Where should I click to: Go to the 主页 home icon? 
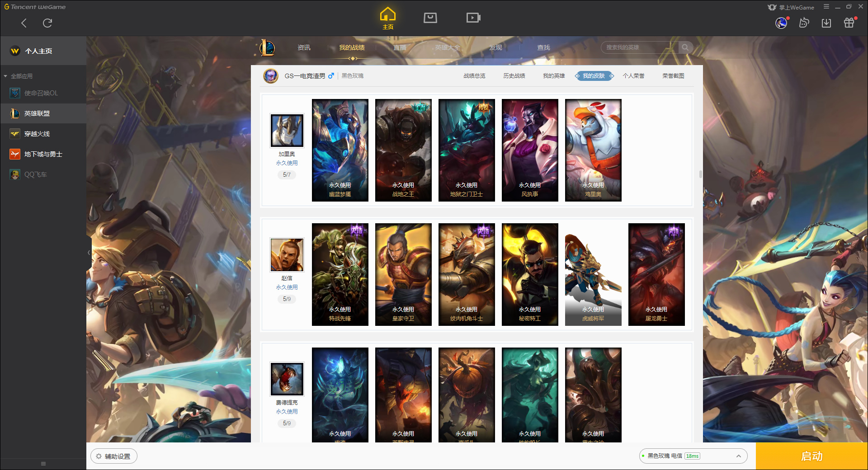[x=387, y=19]
